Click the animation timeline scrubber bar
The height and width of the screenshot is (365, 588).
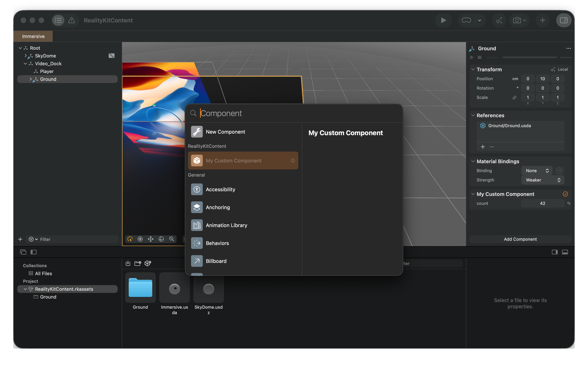point(529,57)
